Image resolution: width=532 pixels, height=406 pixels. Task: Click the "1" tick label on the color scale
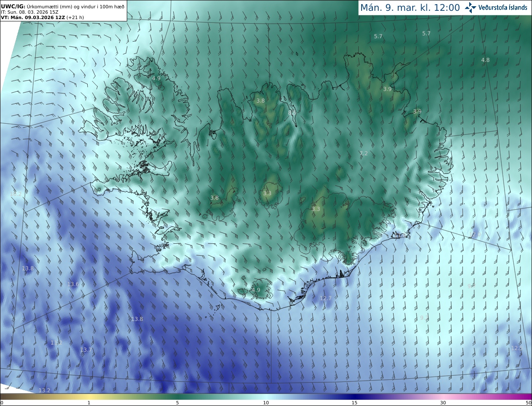pos(89,403)
